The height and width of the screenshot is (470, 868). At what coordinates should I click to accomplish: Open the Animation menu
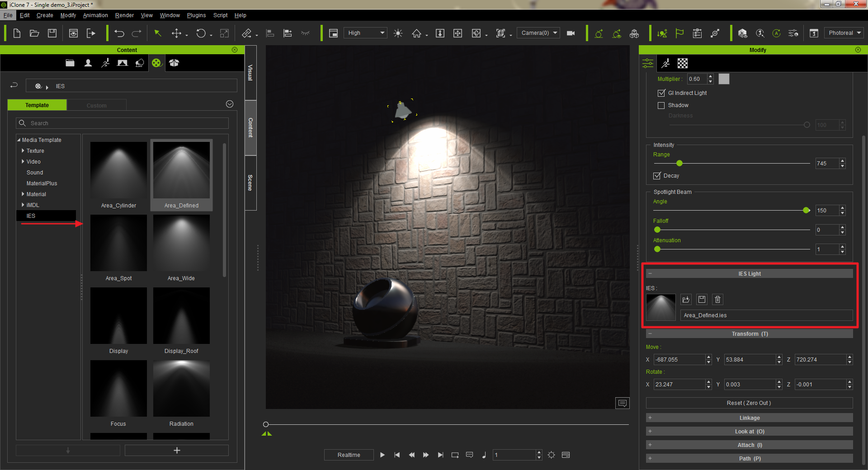coord(95,15)
